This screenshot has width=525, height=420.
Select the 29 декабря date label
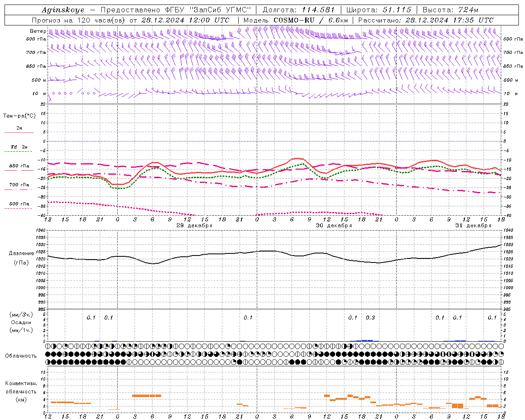[194, 226]
